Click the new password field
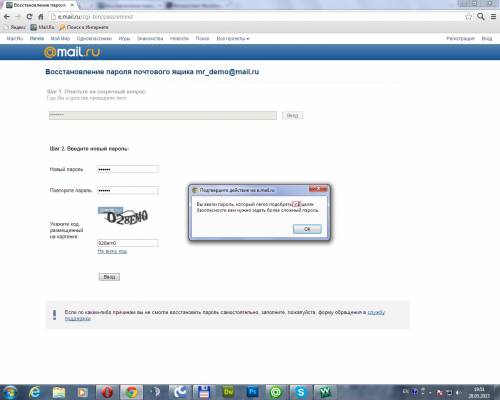500x400 pixels. point(128,169)
